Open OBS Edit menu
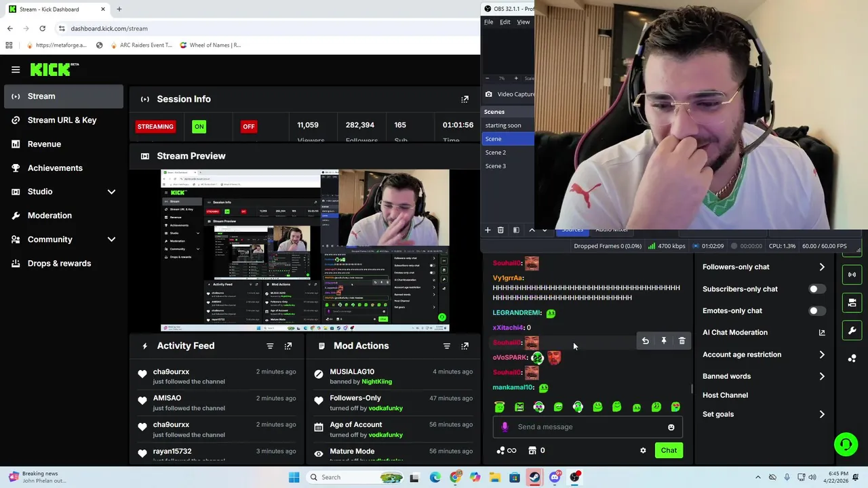This screenshot has width=868, height=488. [x=505, y=22]
